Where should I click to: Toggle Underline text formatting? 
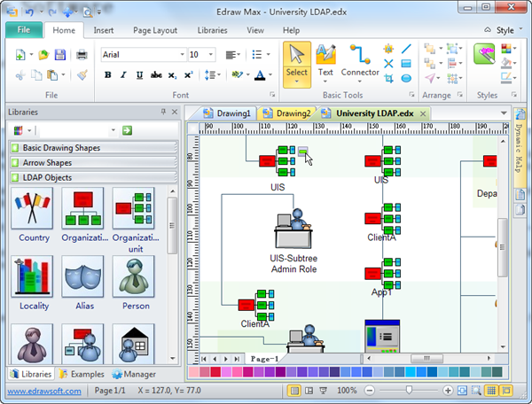coord(139,75)
